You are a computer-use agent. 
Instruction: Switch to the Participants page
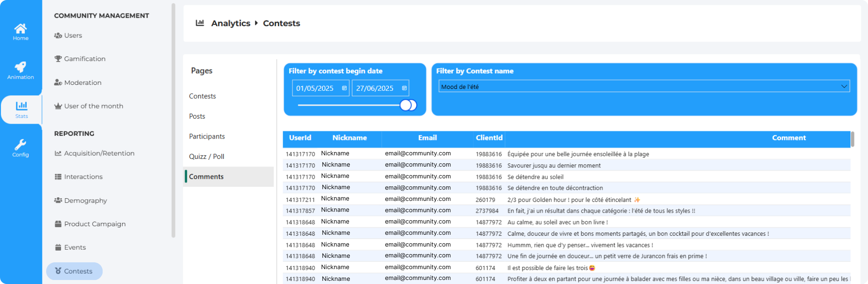tap(207, 136)
